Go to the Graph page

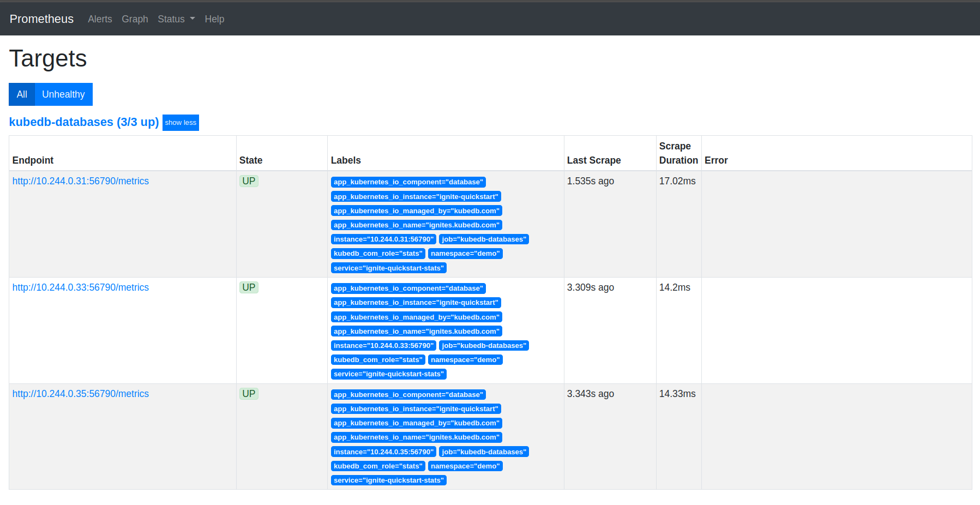135,19
